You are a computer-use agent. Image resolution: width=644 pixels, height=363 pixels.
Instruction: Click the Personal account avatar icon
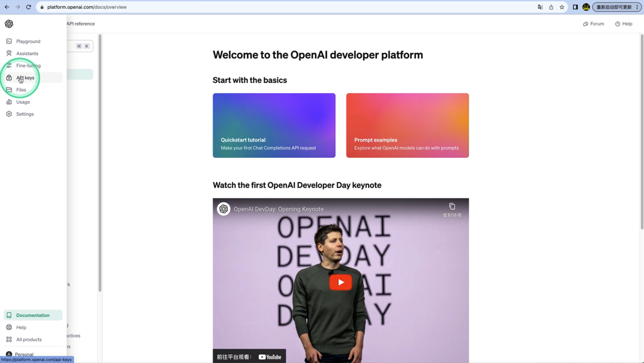coord(9,354)
